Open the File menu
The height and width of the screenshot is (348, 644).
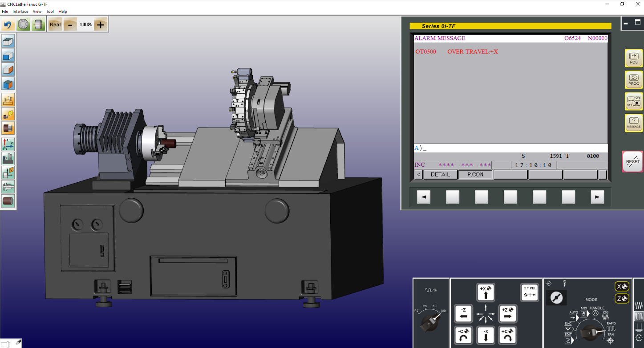(5, 12)
